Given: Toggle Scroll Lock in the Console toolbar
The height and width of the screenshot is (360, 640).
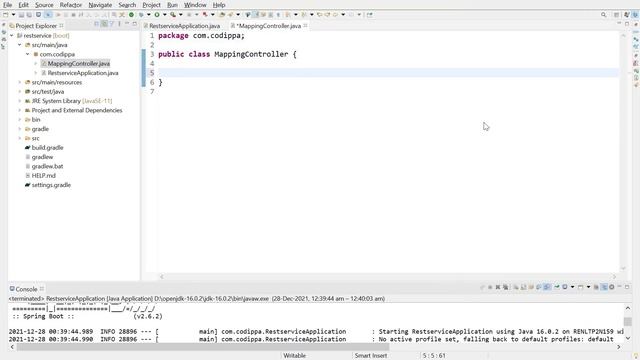Looking at the screenshot, I should coord(523,287).
